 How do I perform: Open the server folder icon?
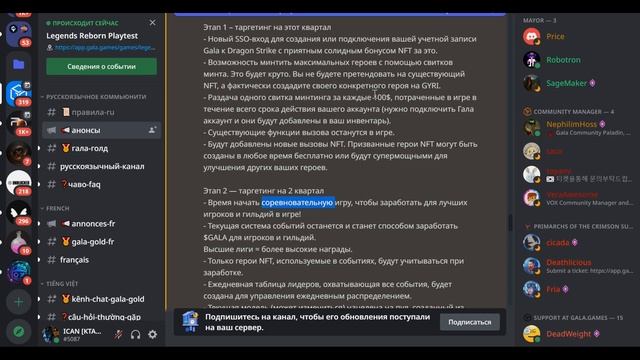click(x=18, y=64)
